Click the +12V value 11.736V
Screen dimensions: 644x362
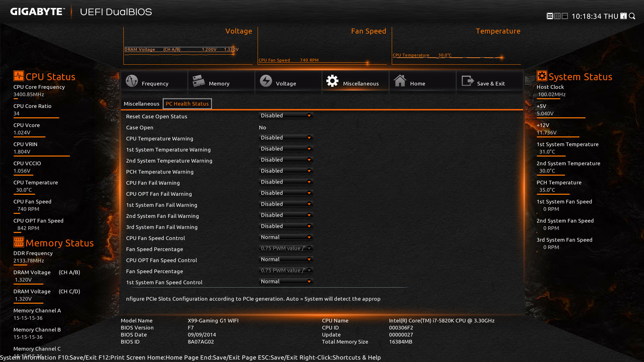click(x=547, y=133)
